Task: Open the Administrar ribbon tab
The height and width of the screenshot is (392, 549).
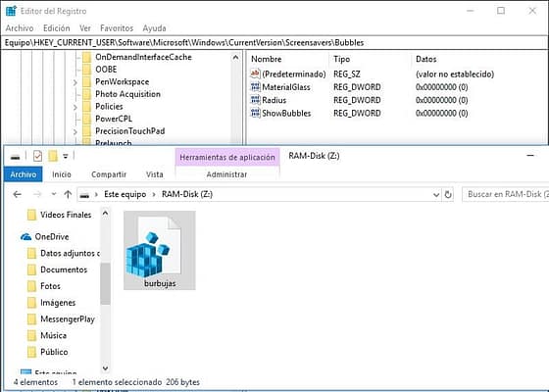Action: tap(226, 174)
